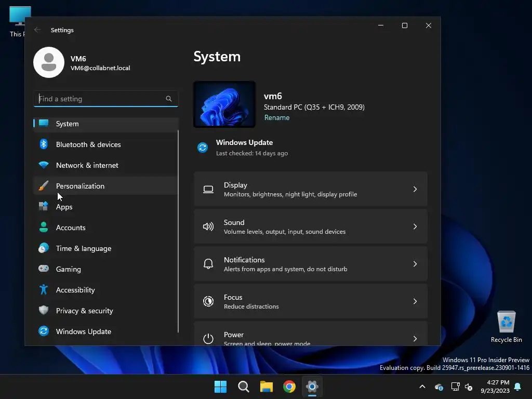Viewport: 532px width, 399px height.
Task: Click Reduce distractions text under Focus
Action: pyautogui.click(x=251, y=307)
